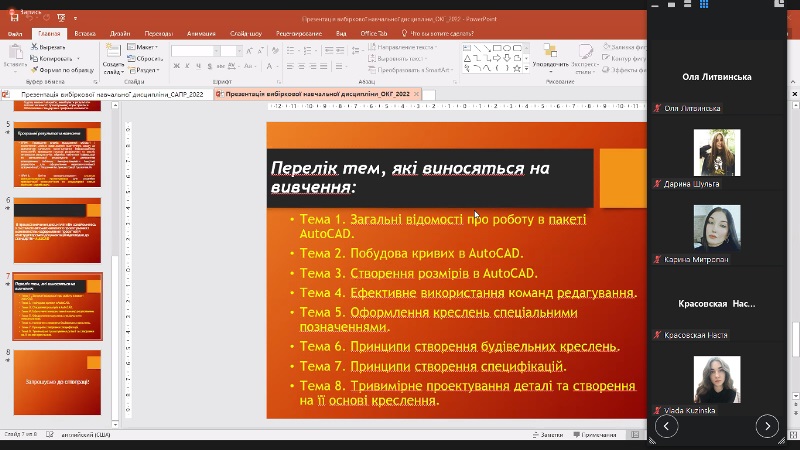Go to next participants page arrow
Viewport: 800px width, 450px height.
[767, 426]
